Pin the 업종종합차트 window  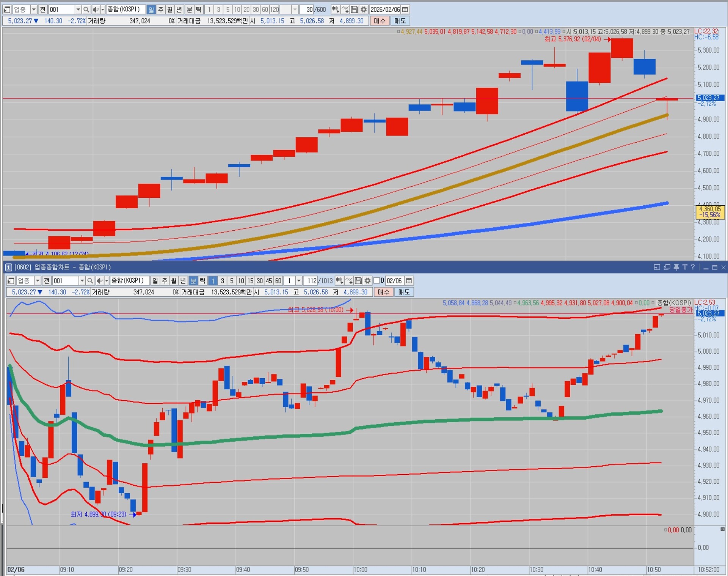pos(676,267)
